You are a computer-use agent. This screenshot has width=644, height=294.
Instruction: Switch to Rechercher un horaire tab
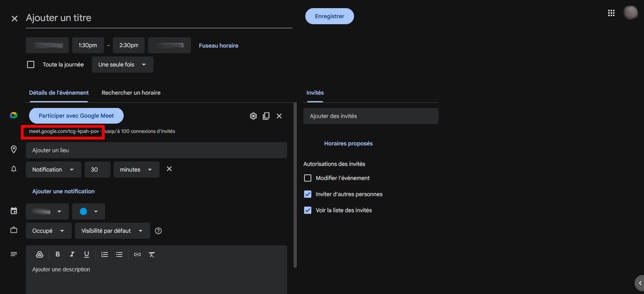[x=131, y=93]
